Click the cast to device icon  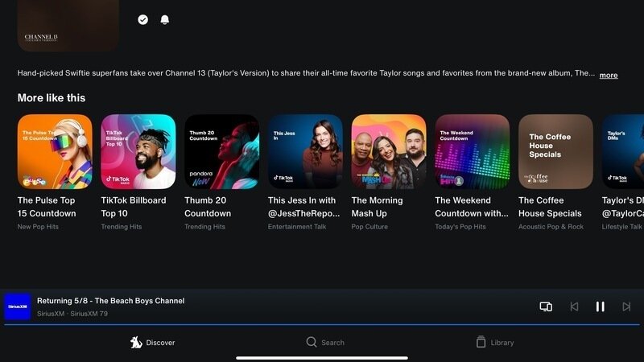tap(546, 306)
